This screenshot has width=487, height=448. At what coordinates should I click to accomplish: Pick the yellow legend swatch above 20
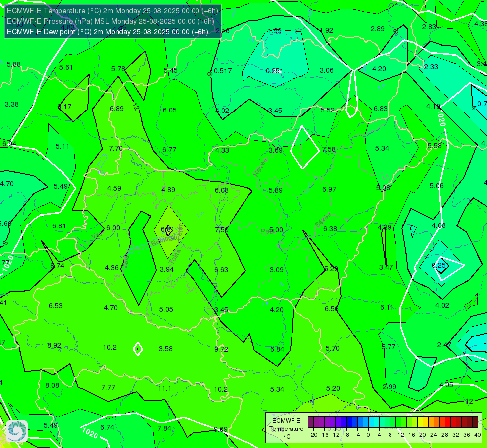pyautogui.click(x=420, y=422)
